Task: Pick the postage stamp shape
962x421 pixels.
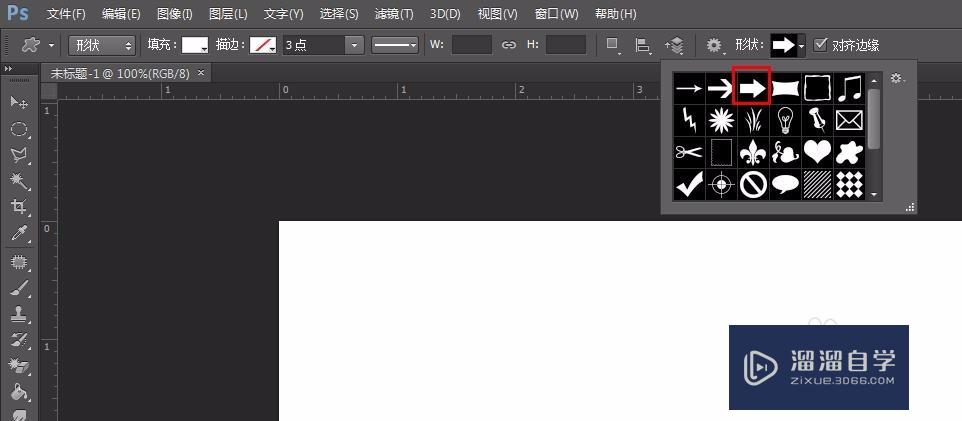Action: click(x=721, y=153)
